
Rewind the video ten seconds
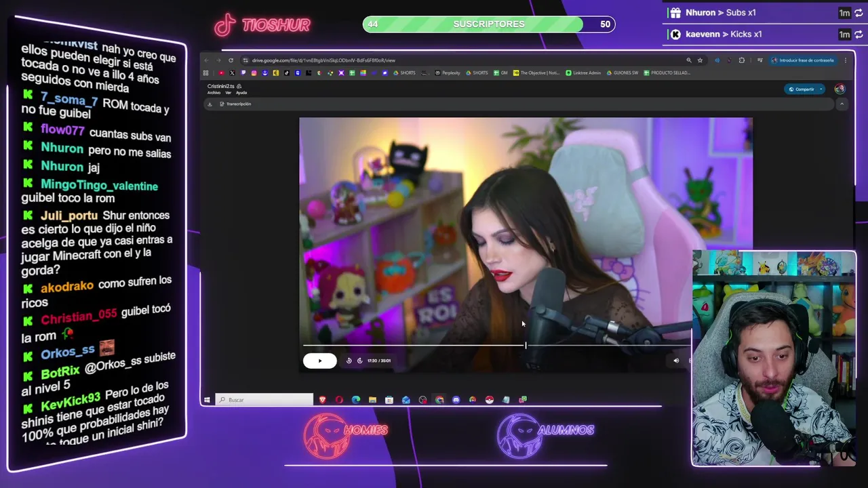(349, 361)
